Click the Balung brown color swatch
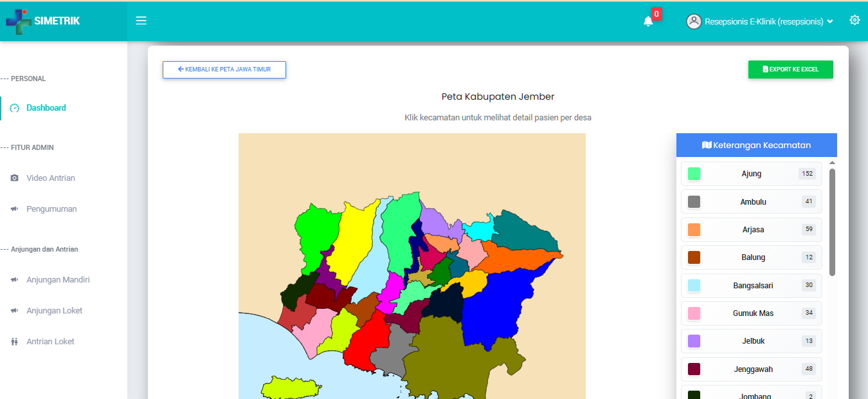 tap(694, 257)
